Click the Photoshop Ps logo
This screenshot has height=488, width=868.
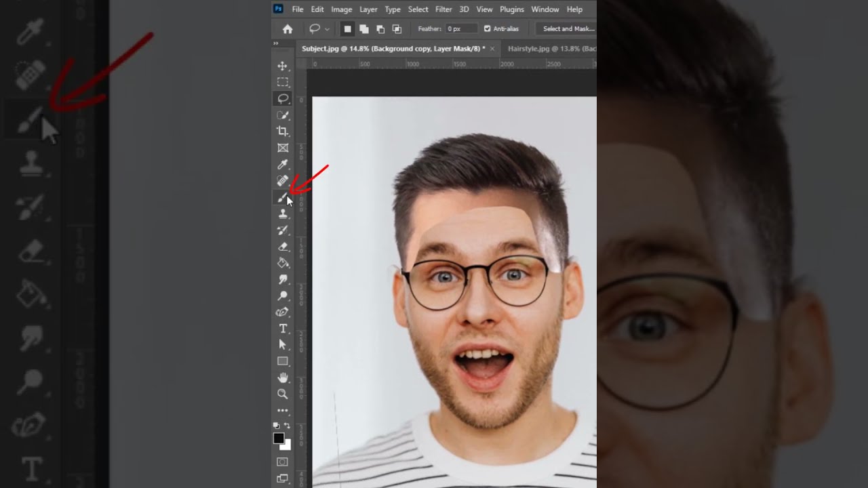coord(278,9)
